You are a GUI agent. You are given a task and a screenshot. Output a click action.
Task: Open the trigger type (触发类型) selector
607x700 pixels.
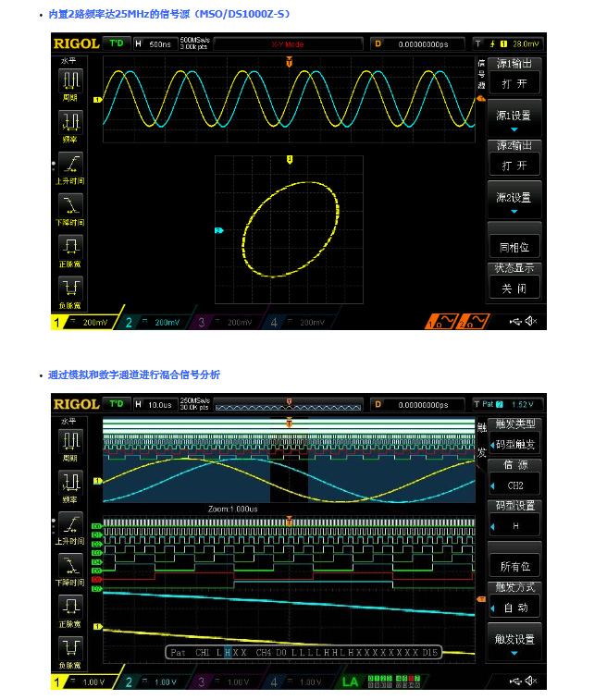514,443
